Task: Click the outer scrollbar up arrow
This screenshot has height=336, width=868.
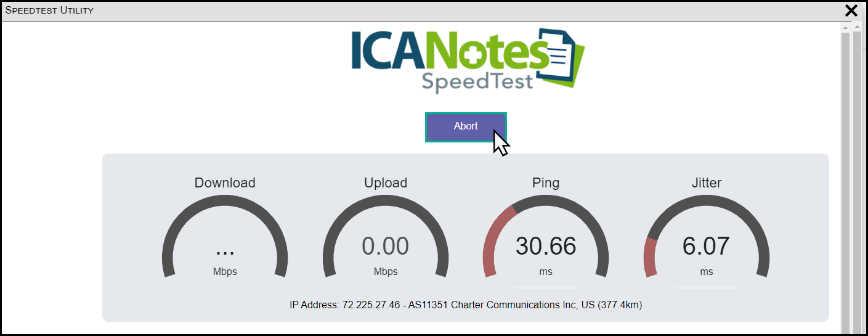Action: (x=857, y=28)
